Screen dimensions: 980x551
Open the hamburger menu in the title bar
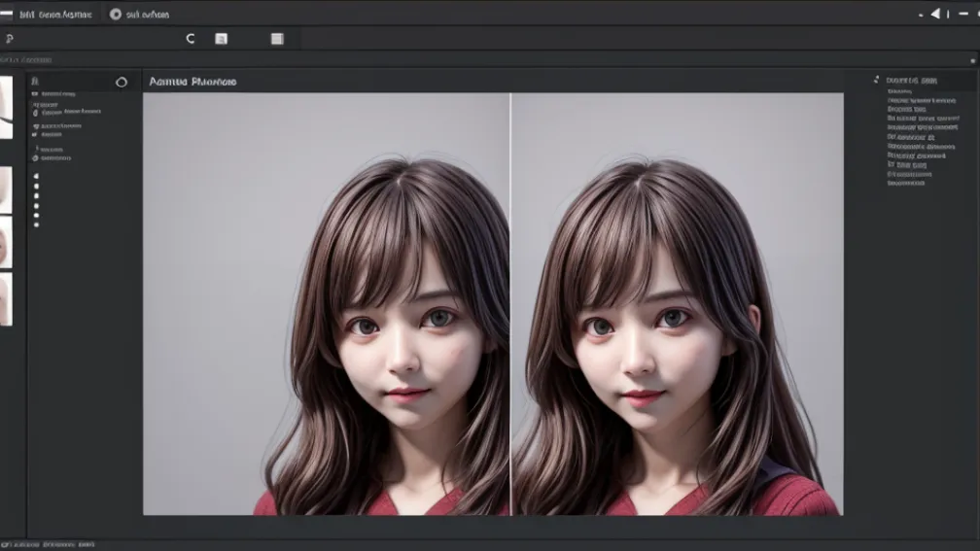[x=6, y=14]
